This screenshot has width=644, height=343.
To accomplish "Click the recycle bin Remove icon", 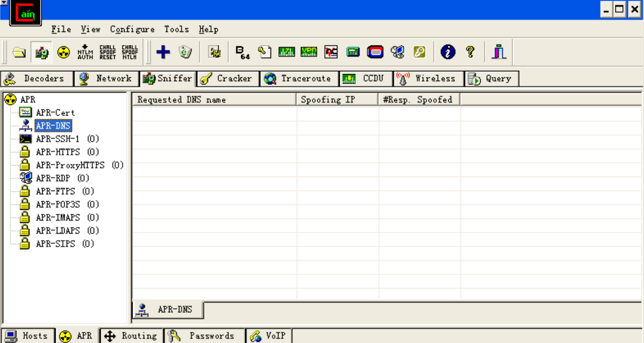I will click(185, 52).
